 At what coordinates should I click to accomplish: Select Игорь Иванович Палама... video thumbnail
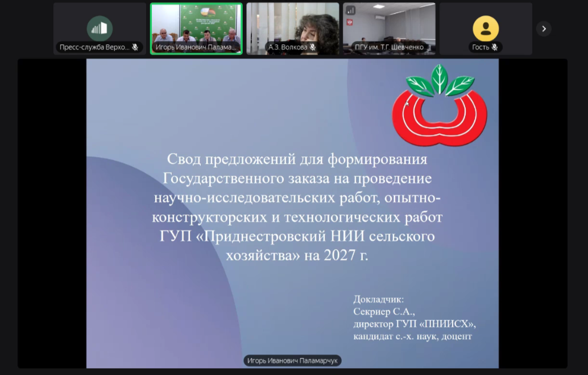(x=196, y=28)
